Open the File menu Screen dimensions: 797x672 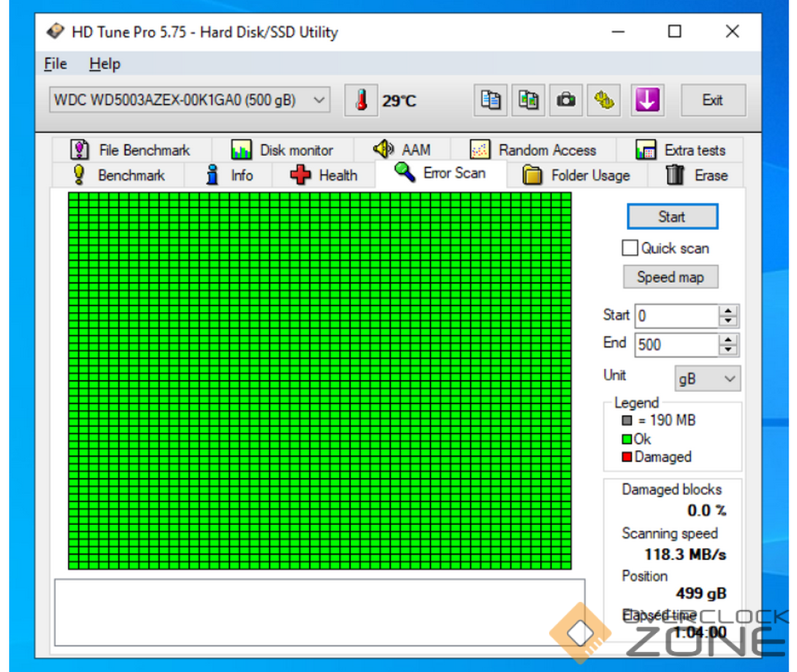click(55, 64)
